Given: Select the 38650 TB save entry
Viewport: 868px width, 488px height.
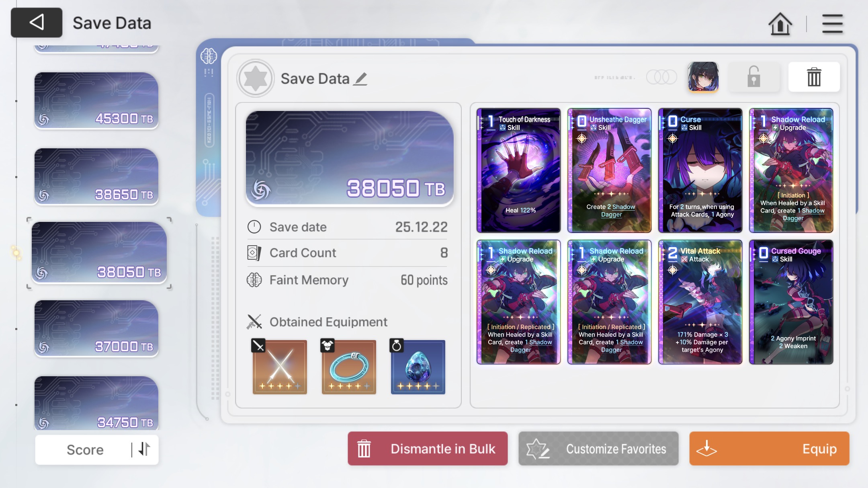Looking at the screenshot, I should pos(96,176).
